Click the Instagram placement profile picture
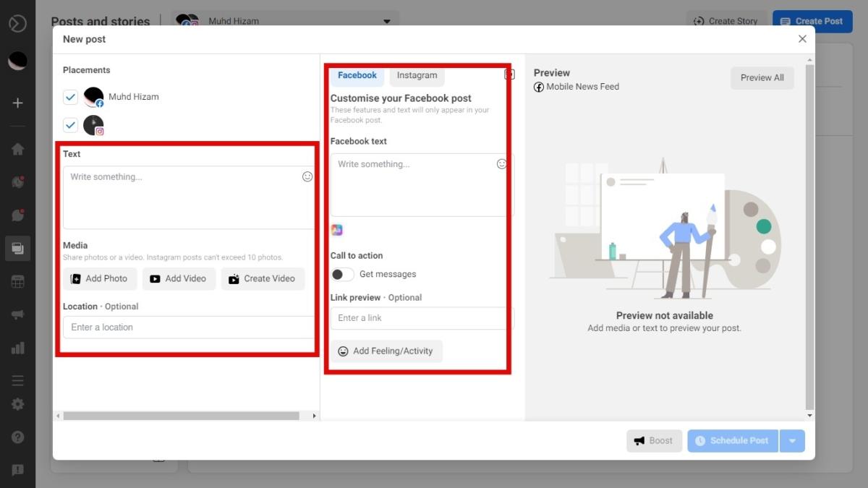868x488 pixels. click(x=93, y=125)
